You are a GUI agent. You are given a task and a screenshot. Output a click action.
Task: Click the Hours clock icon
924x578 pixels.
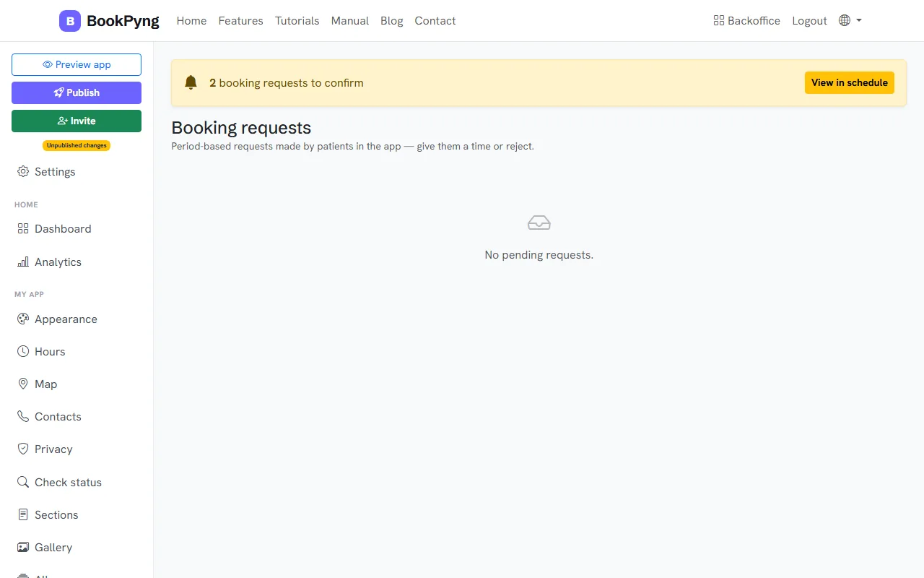23,351
